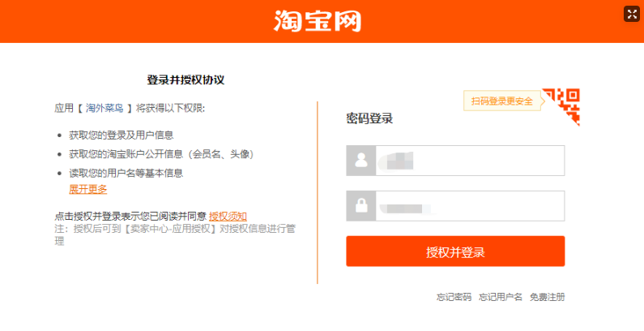
Task: Open the 授权须知 link
Action: 228,216
